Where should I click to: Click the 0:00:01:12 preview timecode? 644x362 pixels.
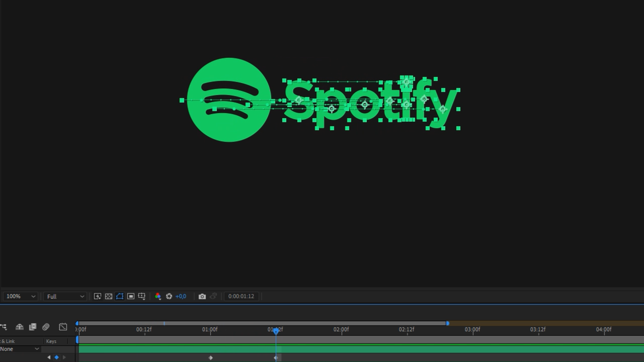click(x=241, y=296)
